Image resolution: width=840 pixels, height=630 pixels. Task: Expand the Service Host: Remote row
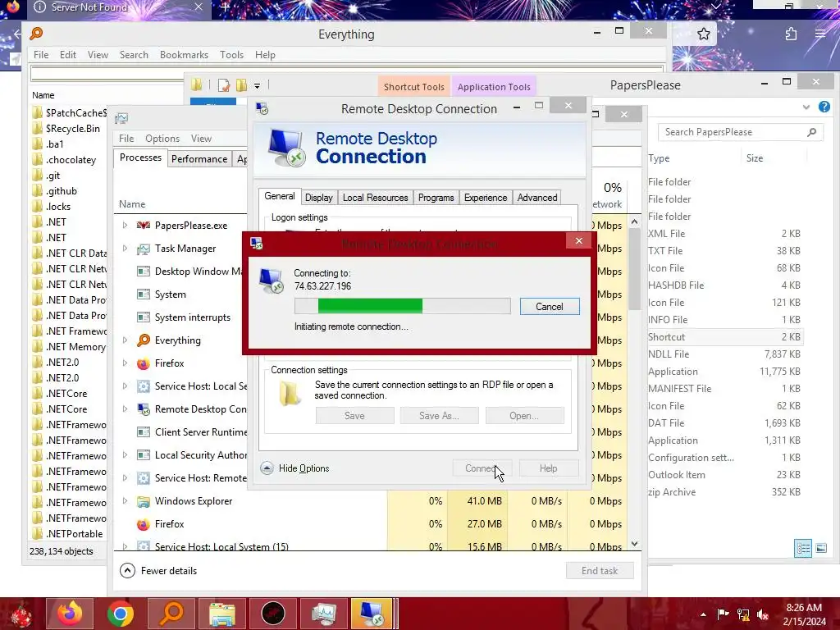pos(125,478)
